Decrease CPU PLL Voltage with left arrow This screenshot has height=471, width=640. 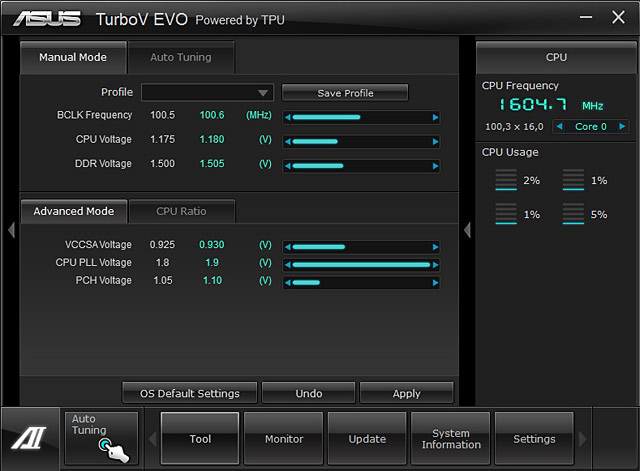pyautogui.click(x=288, y=265)
